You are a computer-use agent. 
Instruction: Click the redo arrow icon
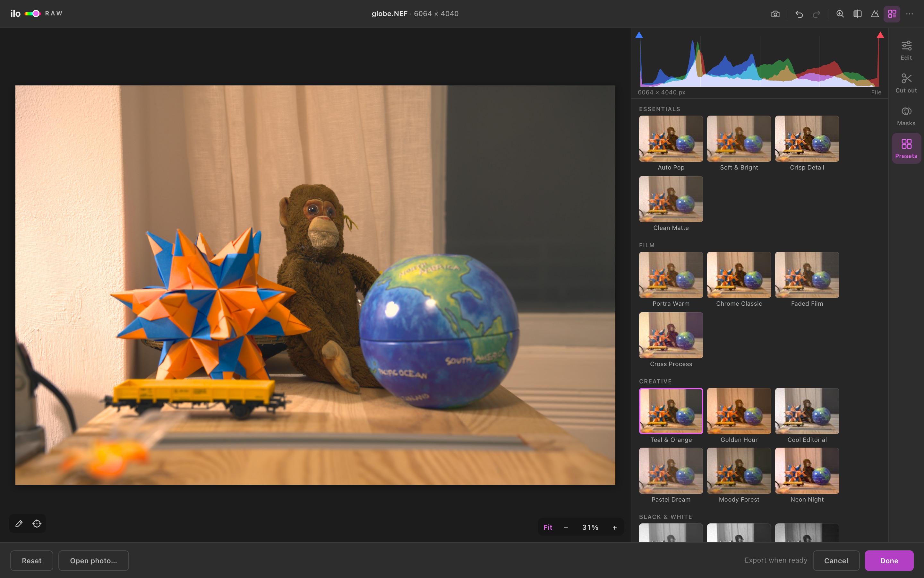click(x=816, y=14)
